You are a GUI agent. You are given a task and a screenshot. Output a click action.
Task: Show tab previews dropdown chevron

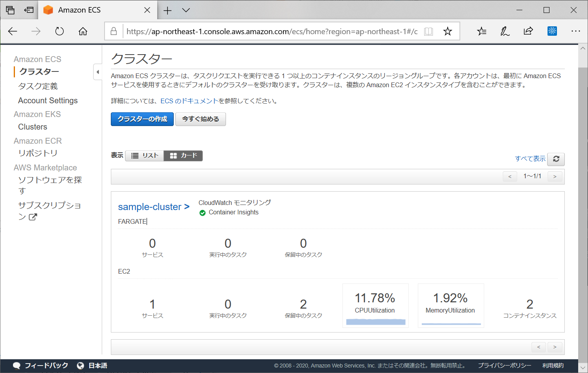[x=186, y=10]
